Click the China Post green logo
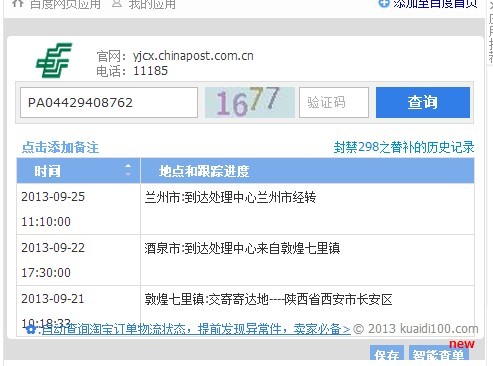 click(54, 60)
